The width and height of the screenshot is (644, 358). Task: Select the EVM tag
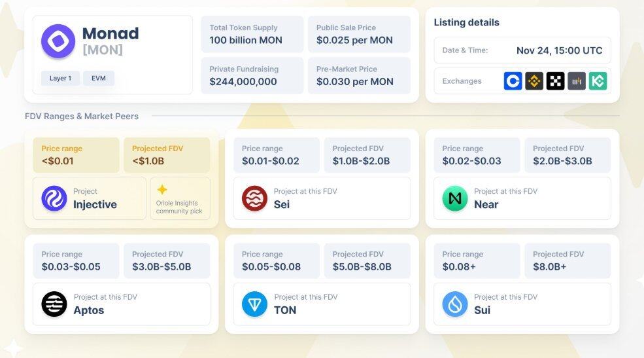pyautogui.click(x=98, y=79)
